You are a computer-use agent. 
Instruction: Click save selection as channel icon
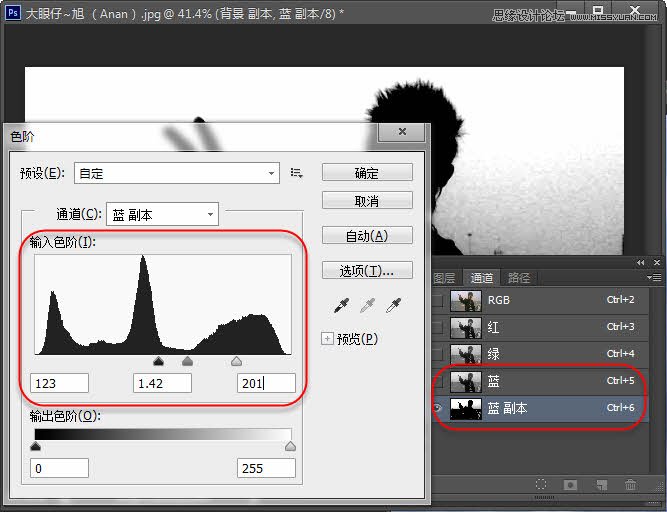pos(572,485)
